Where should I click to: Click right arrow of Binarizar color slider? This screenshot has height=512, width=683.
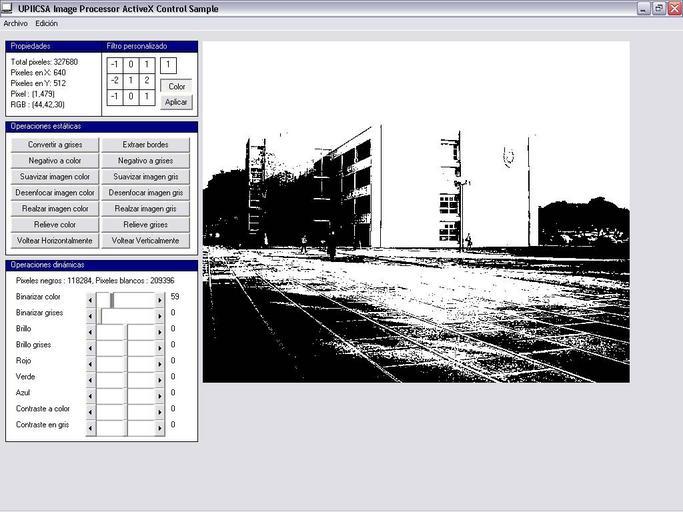pyautogui.click(x=160, y=298)
